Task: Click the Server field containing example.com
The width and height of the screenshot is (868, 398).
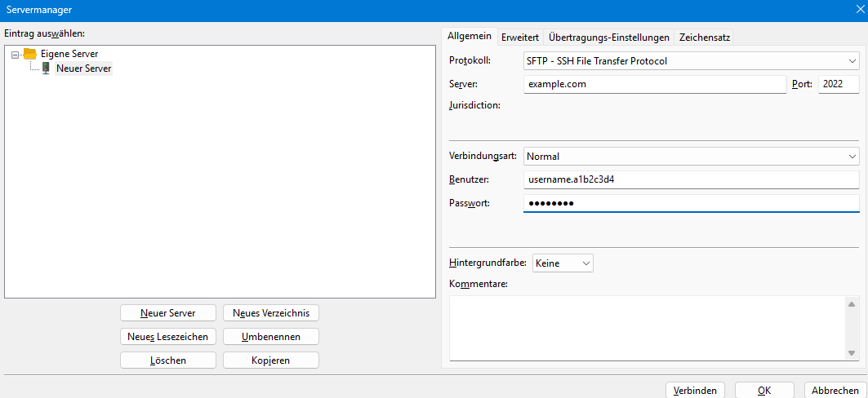Action: (x=654, y=85)
